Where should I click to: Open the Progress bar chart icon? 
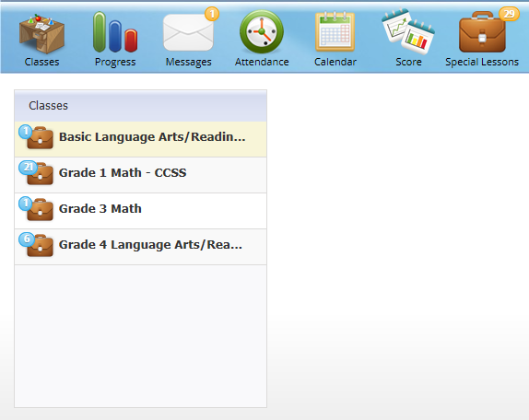pyautogui.click(x=115, y=32)
